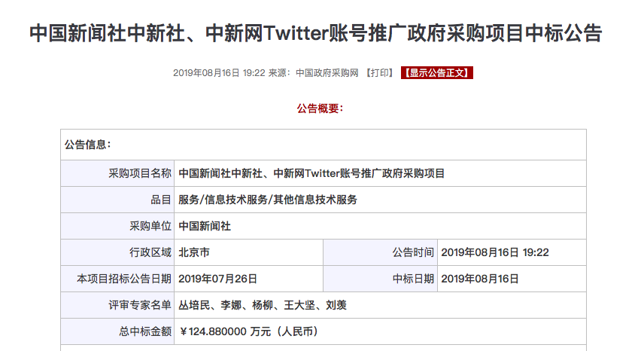This screenshot has width=644, height=351.
Task: Click the red 【显示公告正文】 button
Action: (x=437, y=73)
